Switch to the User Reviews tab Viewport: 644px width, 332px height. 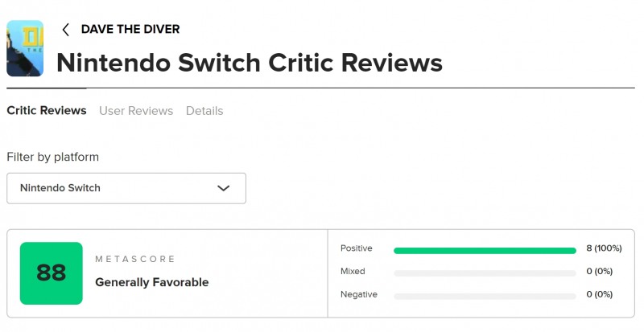click(136, 111)
